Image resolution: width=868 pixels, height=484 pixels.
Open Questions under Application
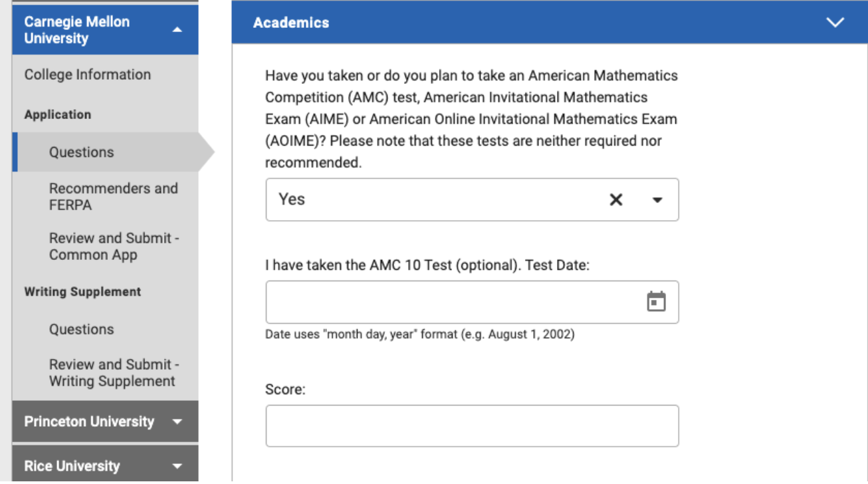coord(80,152)
